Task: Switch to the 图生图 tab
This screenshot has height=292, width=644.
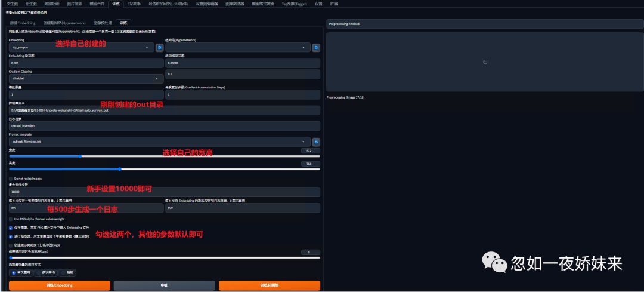Action: coord(31,4)
